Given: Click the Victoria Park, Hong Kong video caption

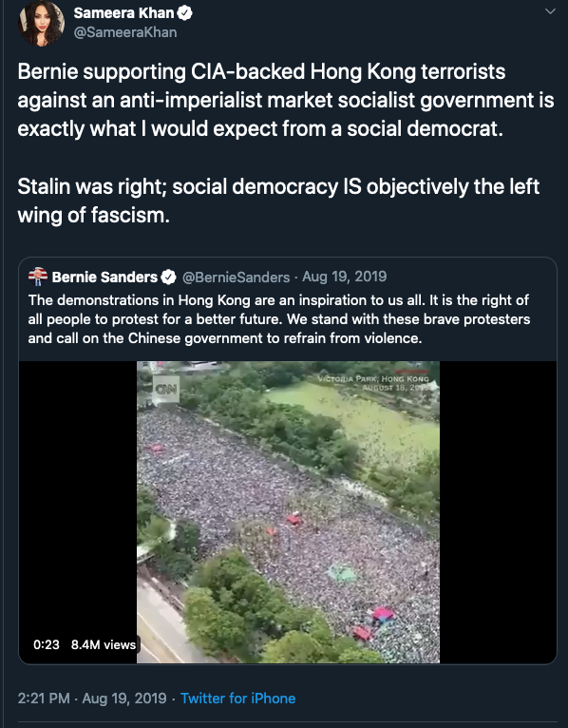Looking at the screenshot, I should click(x=374, y=383).
